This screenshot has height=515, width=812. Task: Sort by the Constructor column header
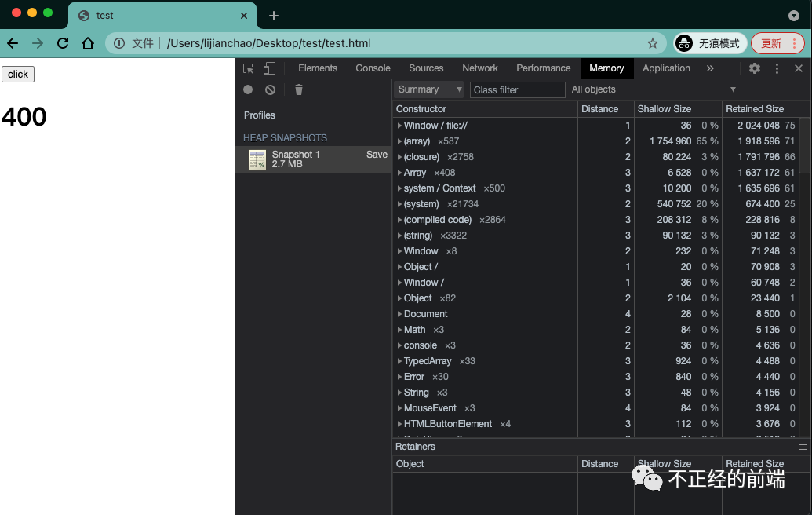click(x=485, y=109)
